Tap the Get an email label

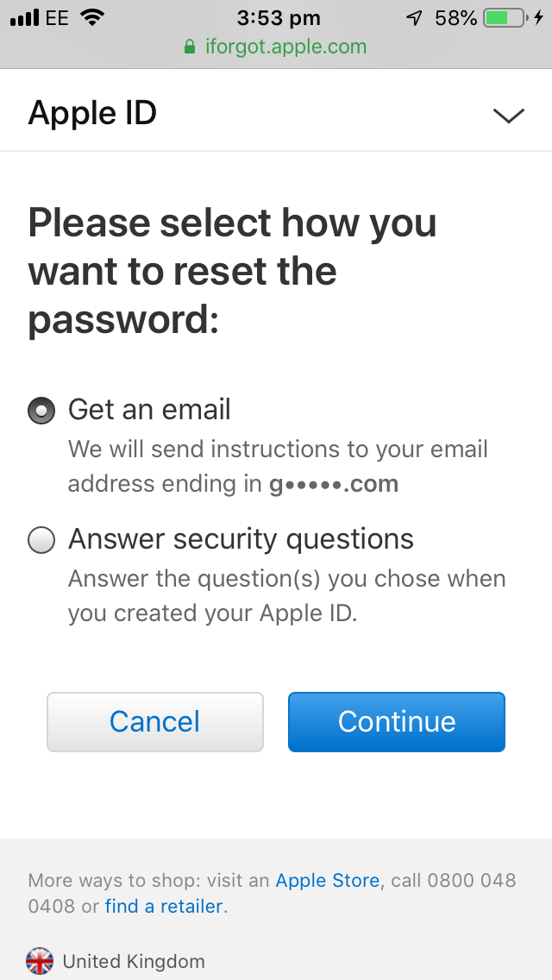[x=149, y=409]
